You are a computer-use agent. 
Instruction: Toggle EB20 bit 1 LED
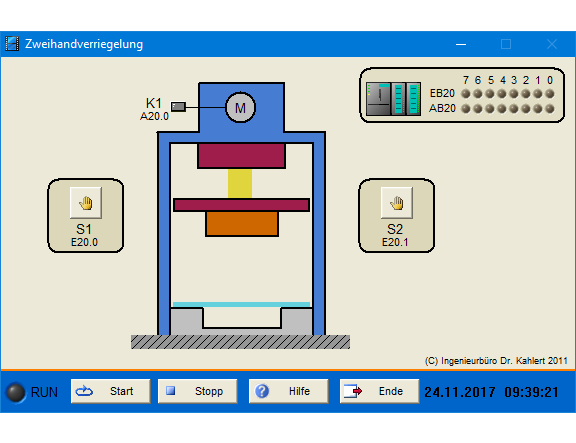[x=538, y=94]
